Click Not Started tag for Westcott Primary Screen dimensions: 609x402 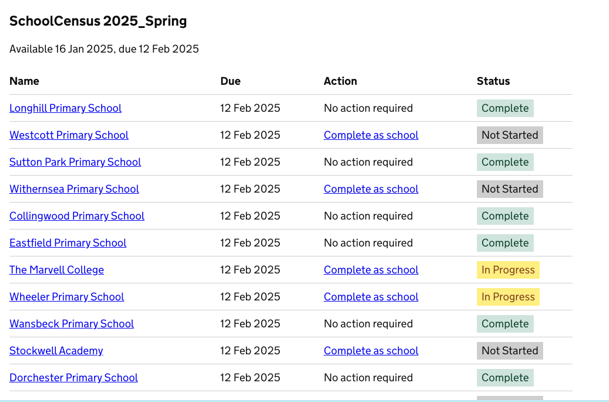click(510, 135)
